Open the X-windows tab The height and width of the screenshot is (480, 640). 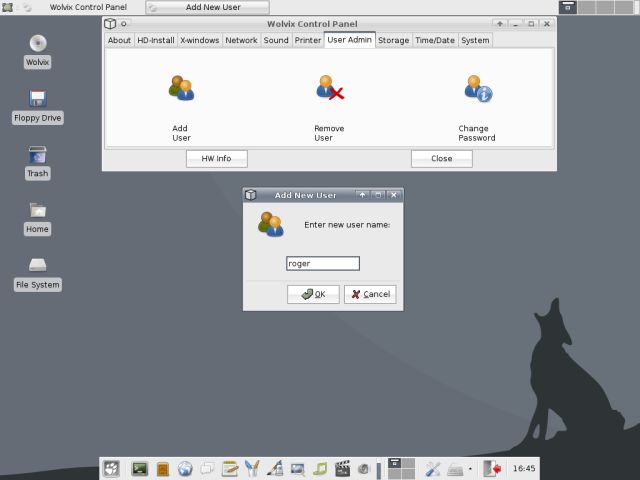[x=200, y=40]
